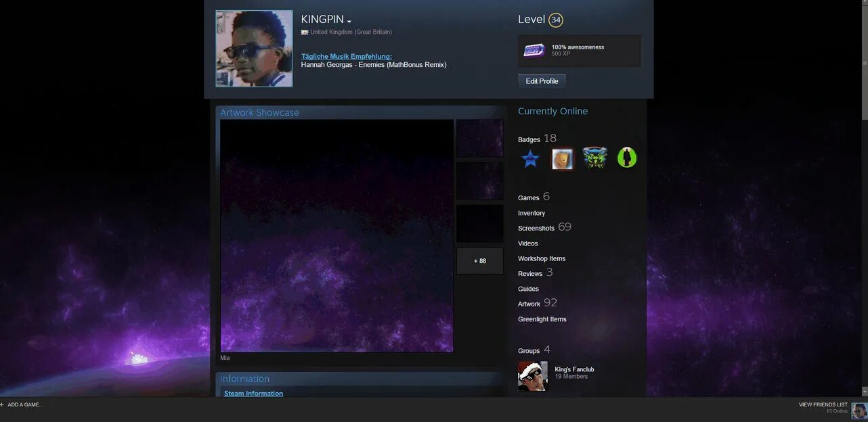Open the second small artwork thumbnail
The height and width of the screenshot is (422, 868).
pos(479,181)
